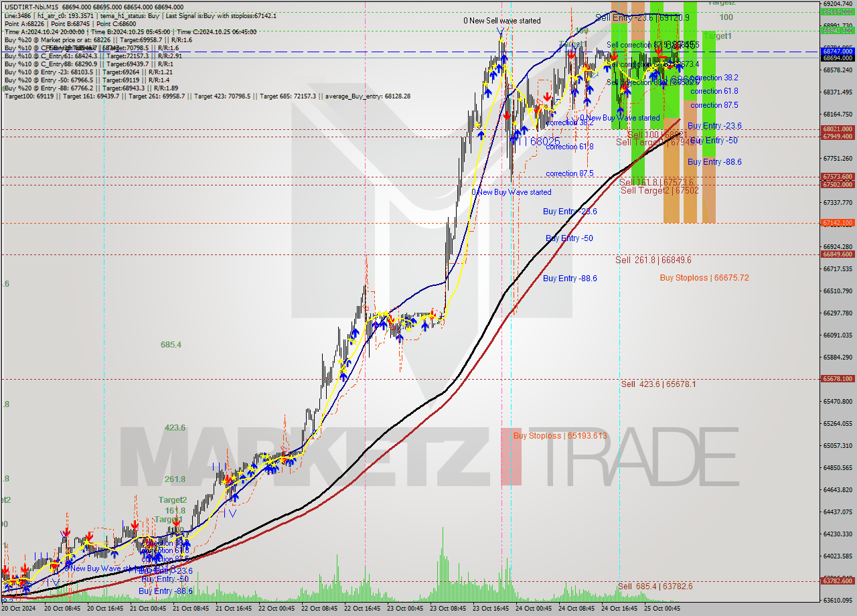Select the red 66849.600 price tag

click(x=838, y=254)
